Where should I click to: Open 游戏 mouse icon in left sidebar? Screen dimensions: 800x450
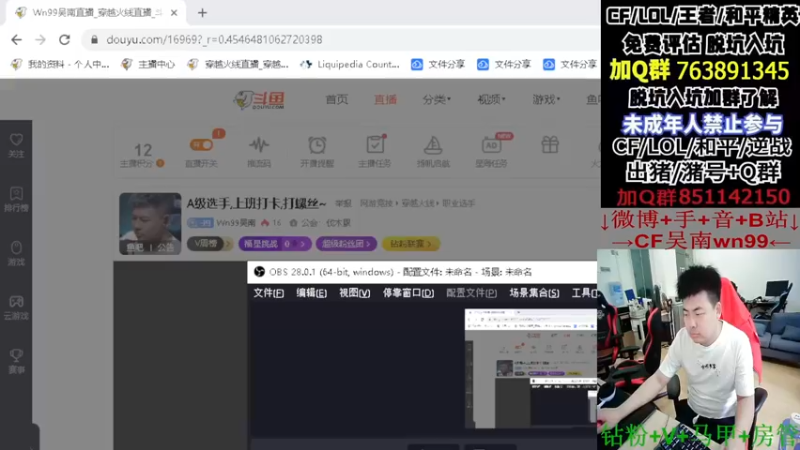(x=16, y=254)
